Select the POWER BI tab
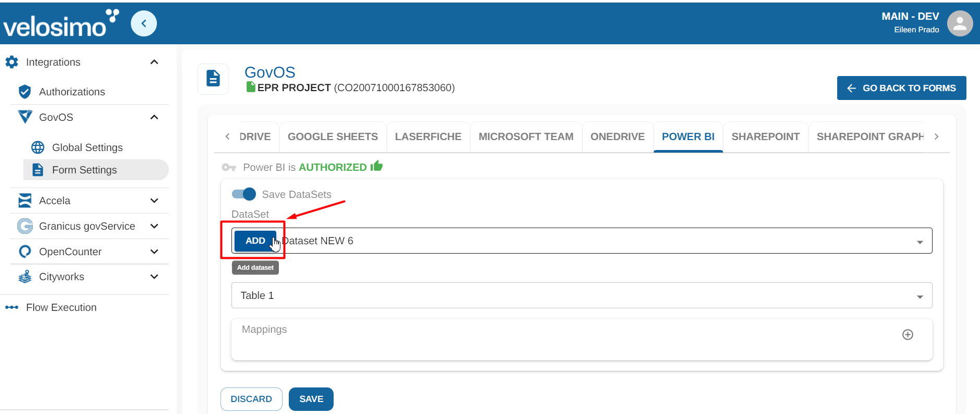This screenshot has height=414, width=980. pos(688,136)
